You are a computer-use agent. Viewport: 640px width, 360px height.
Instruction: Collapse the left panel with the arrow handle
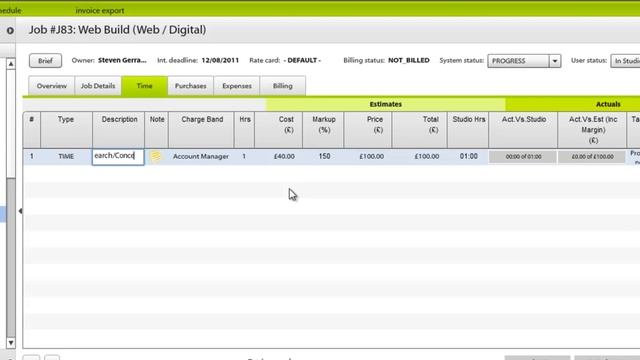click(20, 211)
